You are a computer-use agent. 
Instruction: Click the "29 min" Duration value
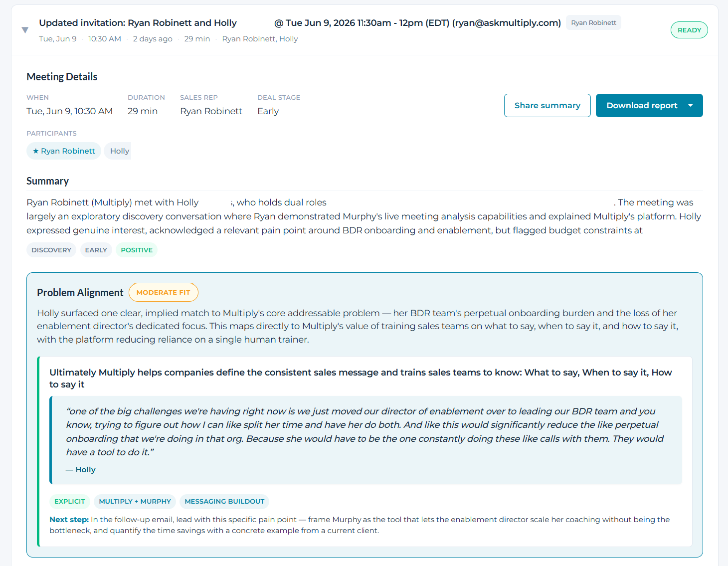pos(143,111)
